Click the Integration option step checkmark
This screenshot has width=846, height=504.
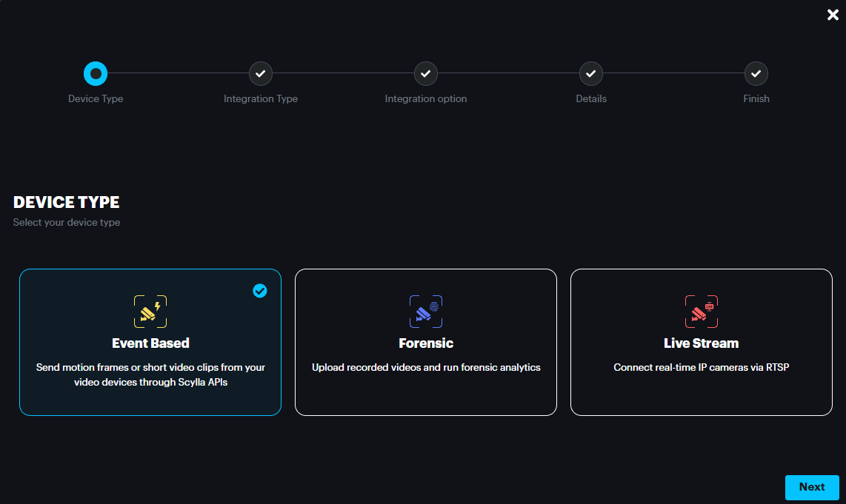tap(426, 73)
